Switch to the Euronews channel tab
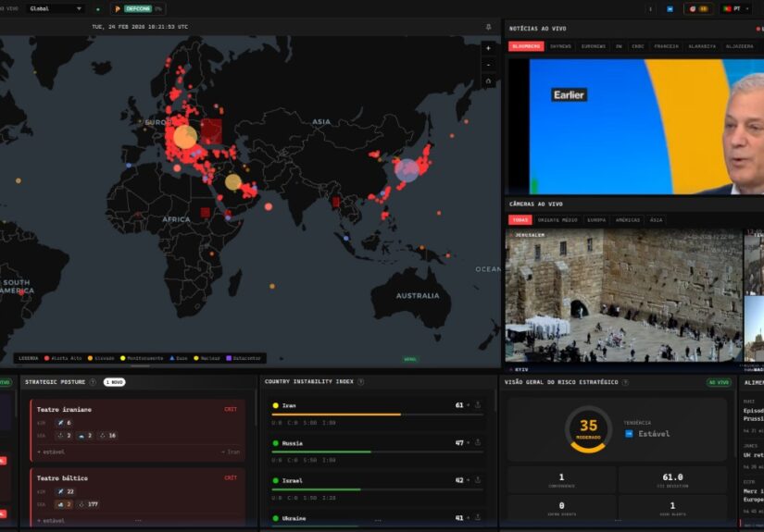 (593, 44)
